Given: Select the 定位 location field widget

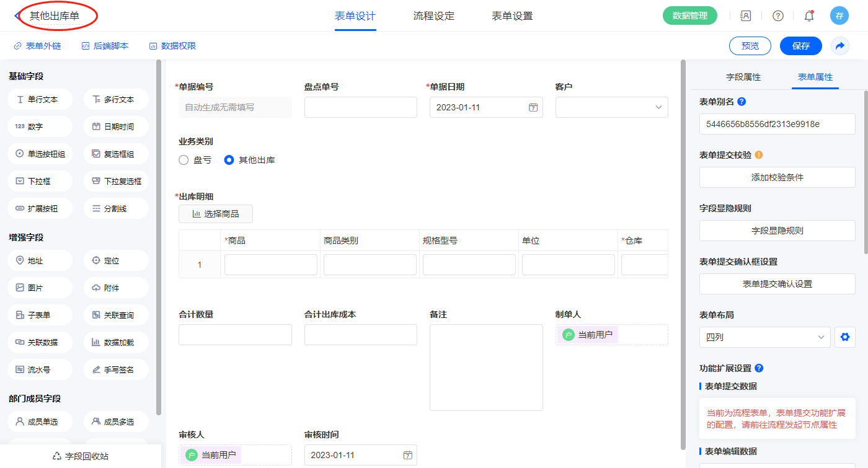Looking at the screenshot, I should coord(116,261).
